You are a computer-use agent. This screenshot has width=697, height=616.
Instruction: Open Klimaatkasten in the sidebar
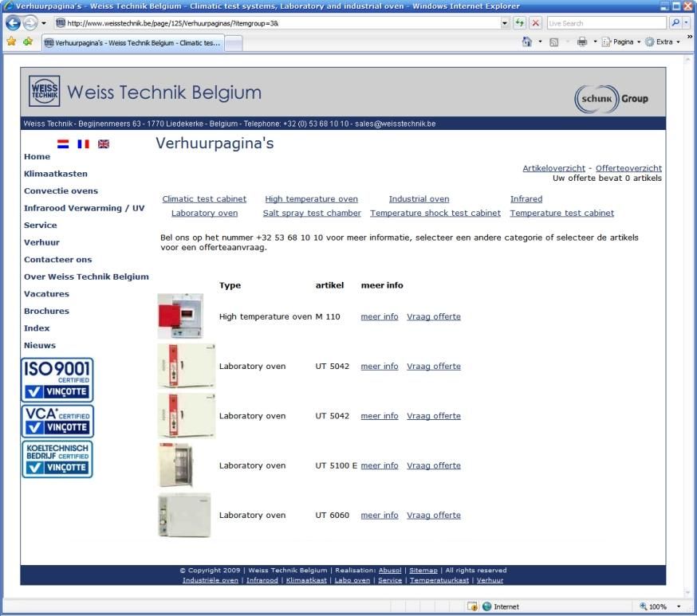(56, 174)
